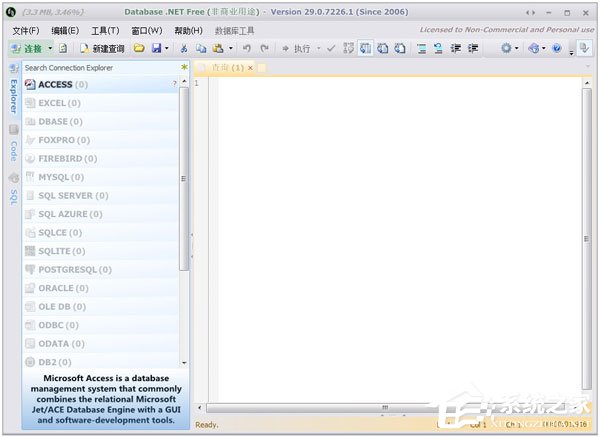Screen dimensions: 600x437
Task: Click the open folder icon in toolbar
Action: tap(140, 48)
